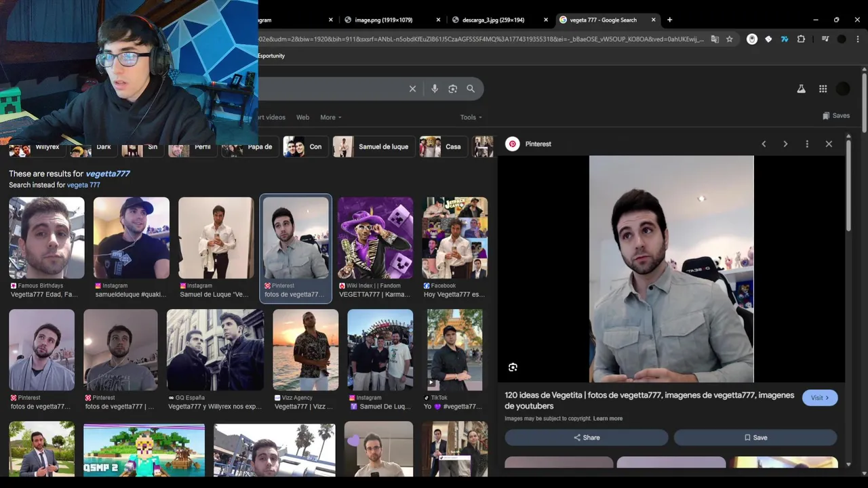Show next image in preview panel
Image resolution: width=868 pixels, height=488 pixels.
tap(785, 144)
